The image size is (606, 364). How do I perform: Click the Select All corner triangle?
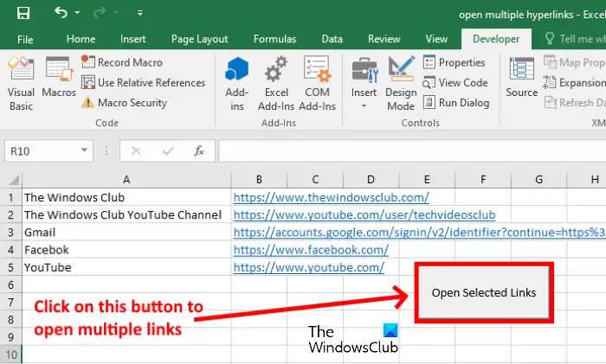click(x=13, y=180)
